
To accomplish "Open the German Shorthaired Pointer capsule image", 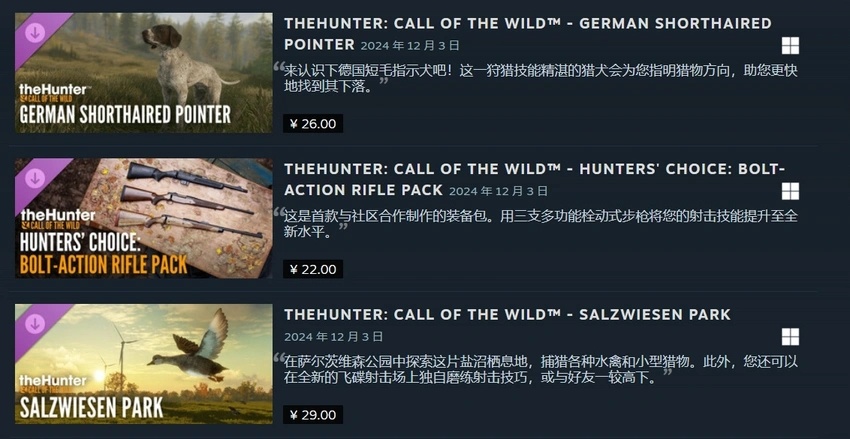I will click(x=144, y=73).
